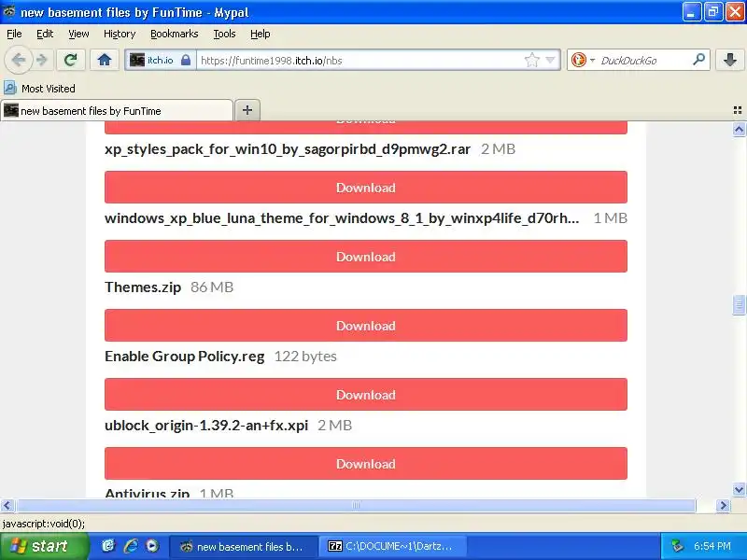Switch to Mypal window in taskbar
Image resolution: width=747 pixels, height=560 pixels.
(x=244, y=547)
